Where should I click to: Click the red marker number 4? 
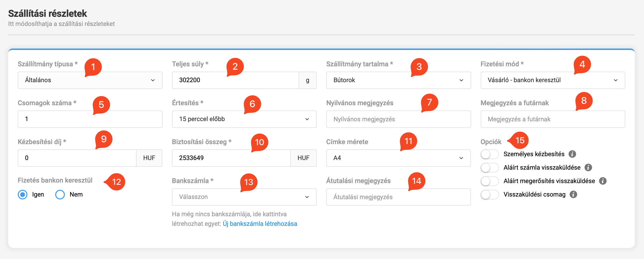pos(582,65)
